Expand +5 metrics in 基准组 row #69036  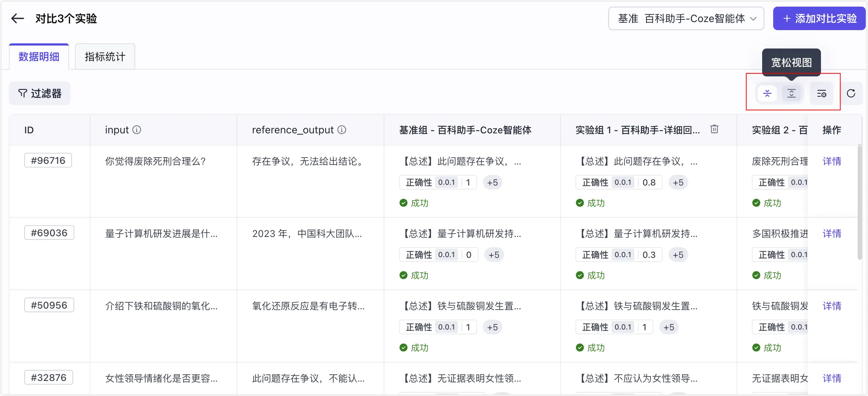point(494,255)
